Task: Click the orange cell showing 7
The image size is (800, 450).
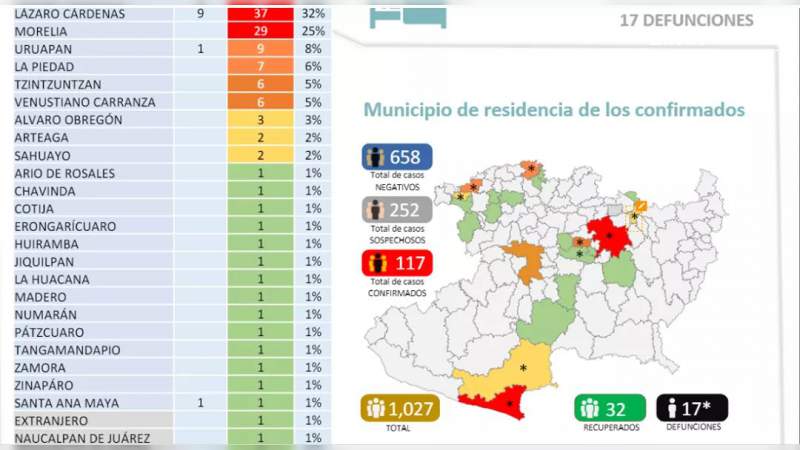Action: click(x=260, y=66)
